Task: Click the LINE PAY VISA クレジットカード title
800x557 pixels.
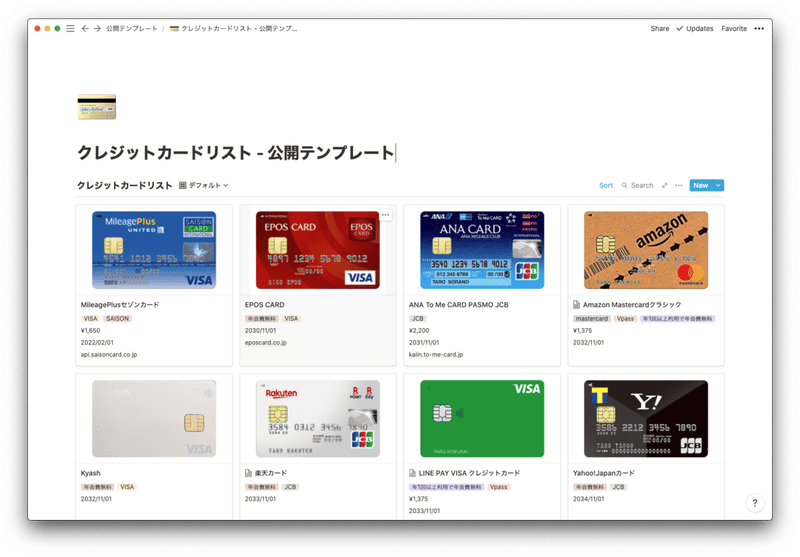Action: click(469, 473)
